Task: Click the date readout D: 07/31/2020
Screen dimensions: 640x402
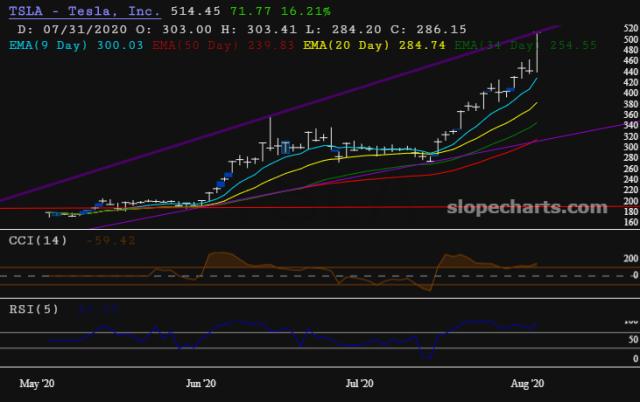Action: point(72,29)
